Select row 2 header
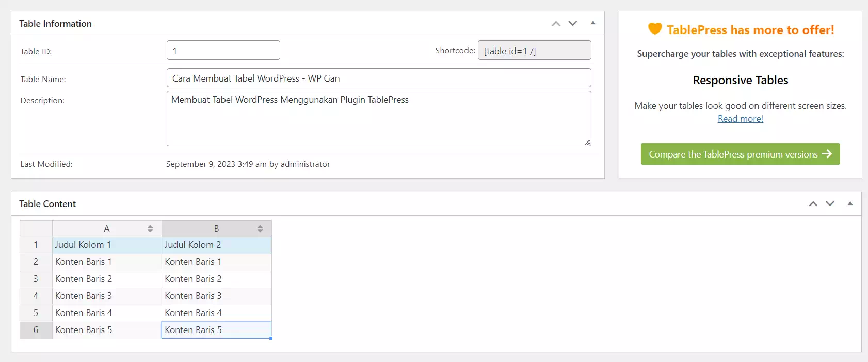 (36, 262)
